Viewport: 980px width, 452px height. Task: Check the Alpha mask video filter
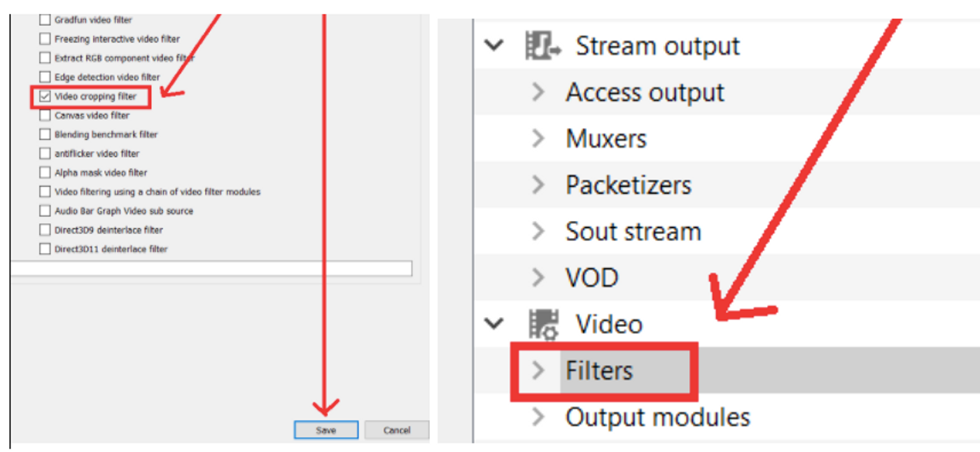(x=45, y=173)
